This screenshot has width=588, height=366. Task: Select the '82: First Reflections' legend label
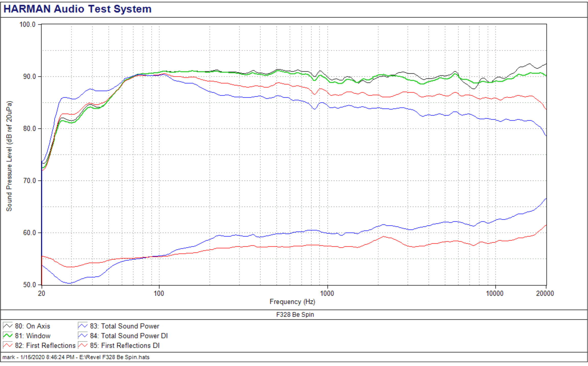tap(45, 345)
